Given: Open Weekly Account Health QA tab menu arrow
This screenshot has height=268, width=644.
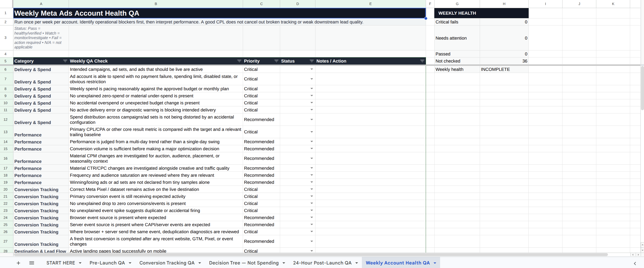Looking at the screenshot, I should click(435, 263).
